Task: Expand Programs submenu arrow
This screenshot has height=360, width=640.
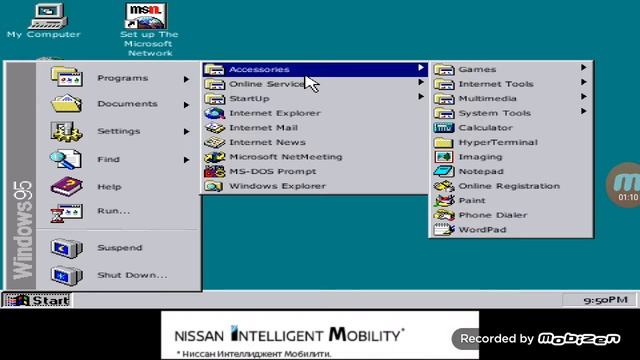Action: (x=186, y=79)
